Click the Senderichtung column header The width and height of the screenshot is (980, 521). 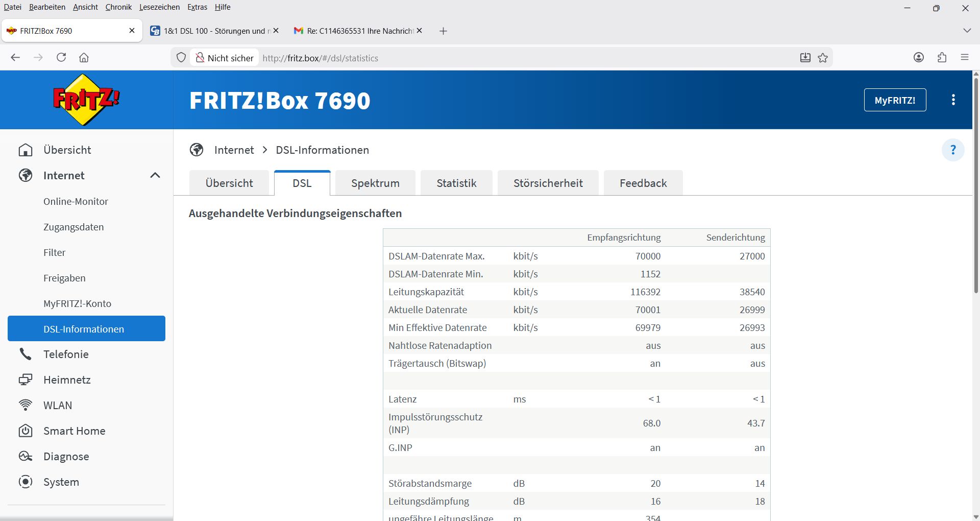pos(736,238)
